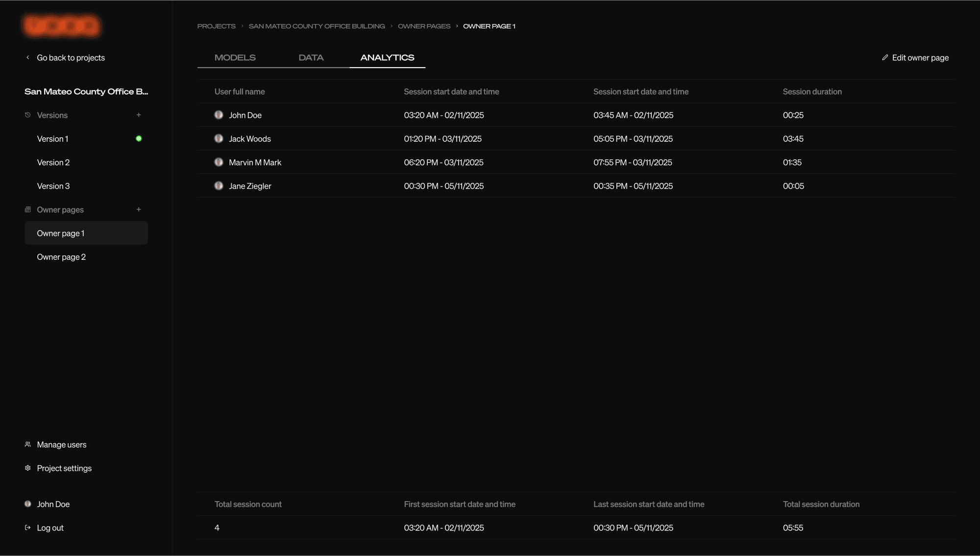Click the Edit owner page pencil icon
This screenshot has width=980, height=556.
pos(884,57)
